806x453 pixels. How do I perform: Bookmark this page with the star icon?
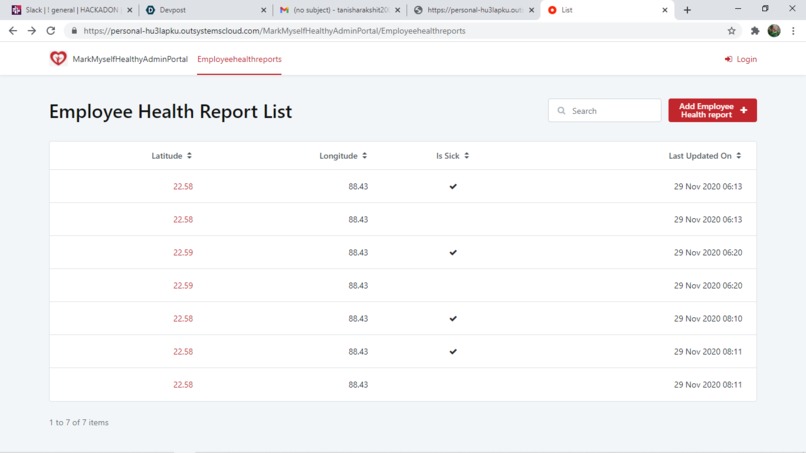[x=731, y=31]
